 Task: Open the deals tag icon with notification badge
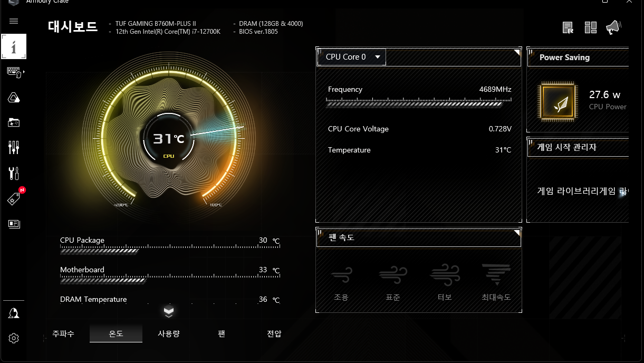pos(14,198)
